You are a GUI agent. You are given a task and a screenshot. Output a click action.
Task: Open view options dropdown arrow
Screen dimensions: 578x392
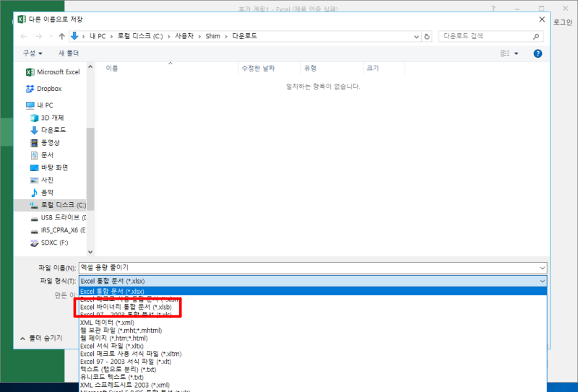point(517,53)
